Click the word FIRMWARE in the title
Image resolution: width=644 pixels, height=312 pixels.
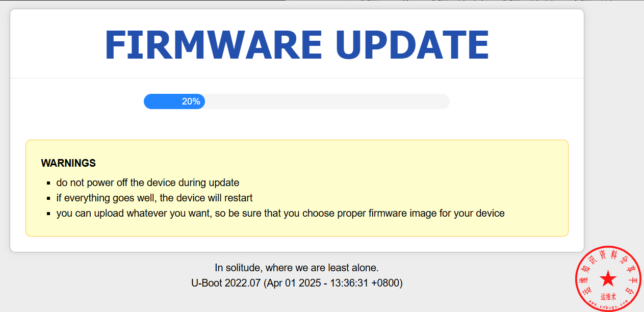tap(213, 45)
